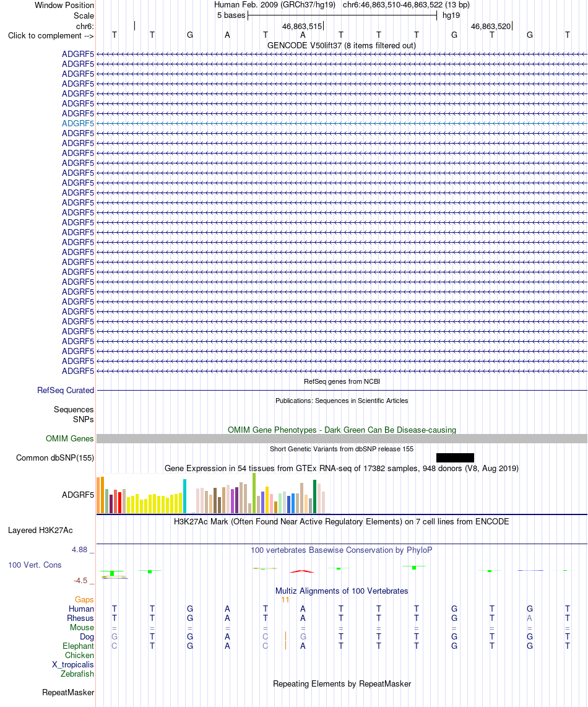588x707 pixels.
Task: Click the 'Rhesus' alignment row label
Action: [x=80, y=618]
